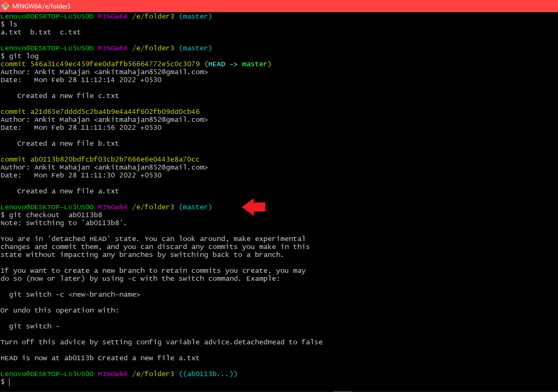558x392 pixels.
Task: Click the git switch -c example line
Action: [74, 295]
